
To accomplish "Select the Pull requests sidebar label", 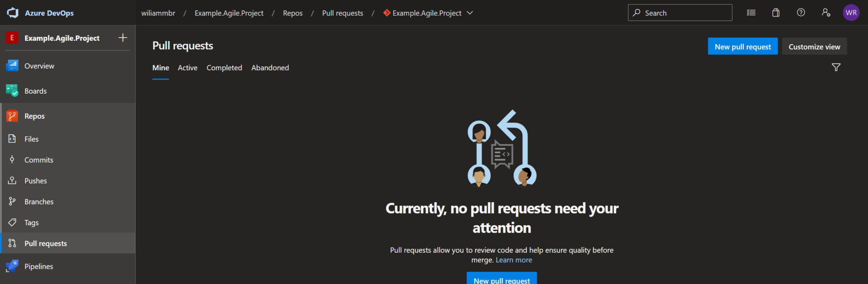I will (46, 243).
